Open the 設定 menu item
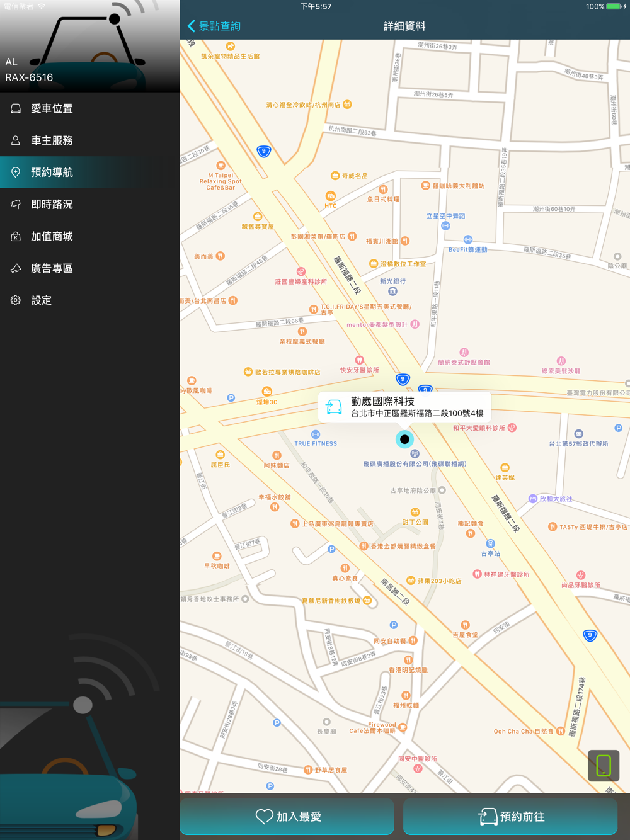Screen dimensions: 630x840 coord(89,300)
